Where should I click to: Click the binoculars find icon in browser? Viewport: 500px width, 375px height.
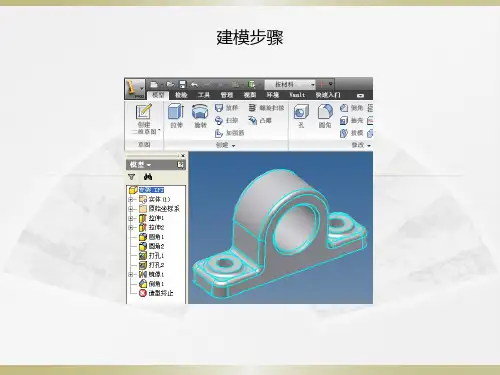148,177
